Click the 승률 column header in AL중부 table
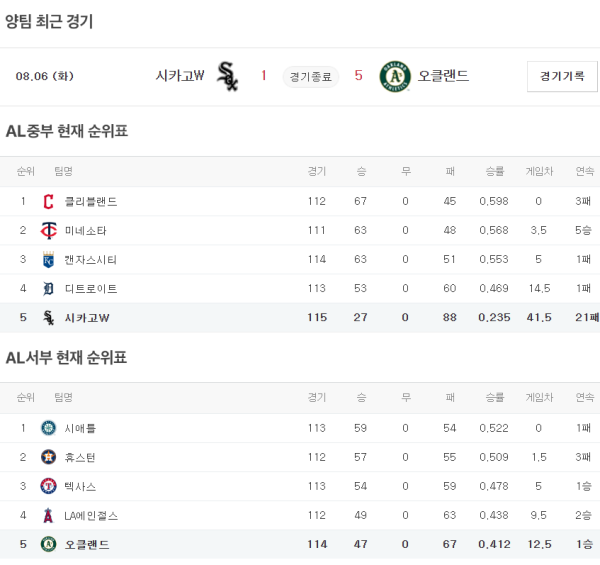This screenshot has height=565, width=600. pos(494,171)
